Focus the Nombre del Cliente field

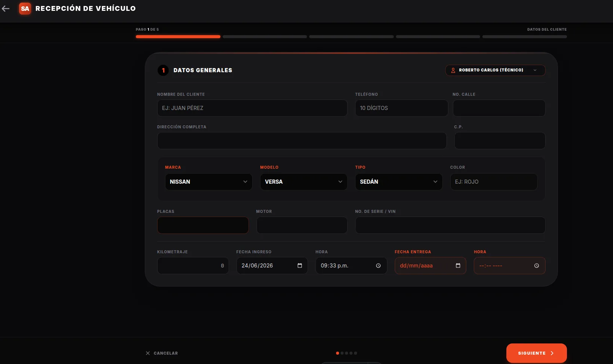pyautogui.click(x=252, y=108)
